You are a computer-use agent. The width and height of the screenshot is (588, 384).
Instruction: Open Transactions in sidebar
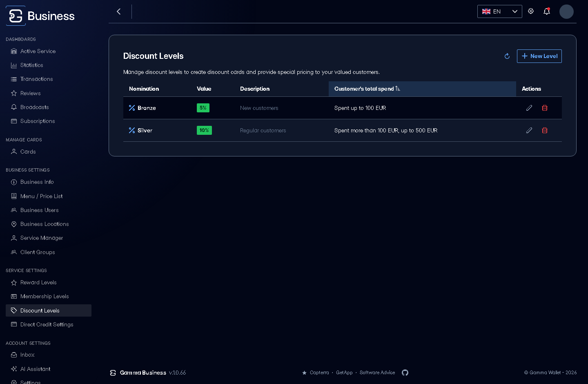(x=49, y=79)
